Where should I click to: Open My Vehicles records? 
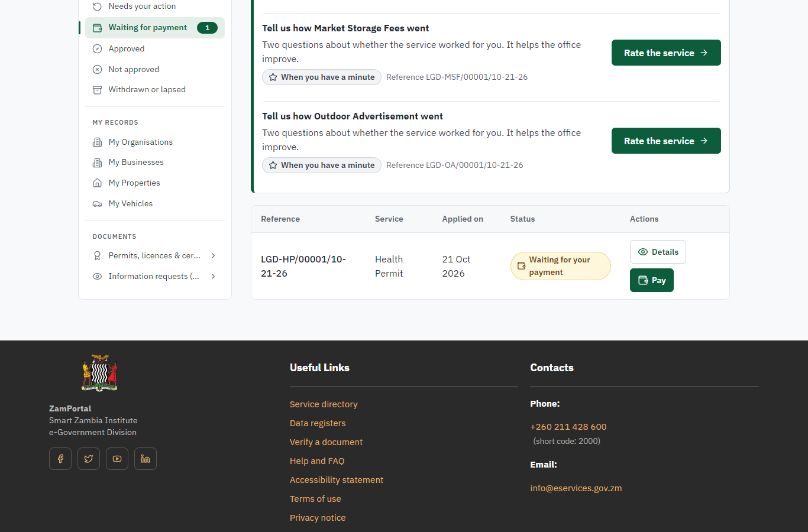155,204
